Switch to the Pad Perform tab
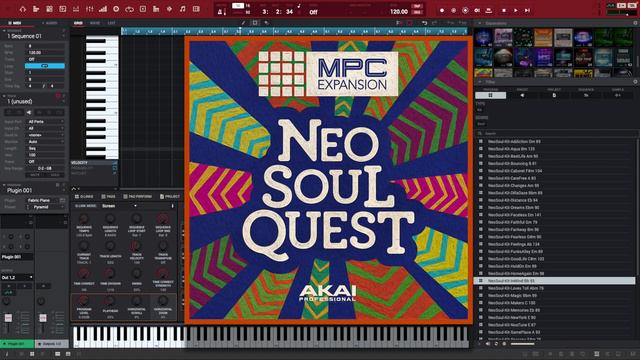This screenshot has height=360, width=640. click(138, 197)
